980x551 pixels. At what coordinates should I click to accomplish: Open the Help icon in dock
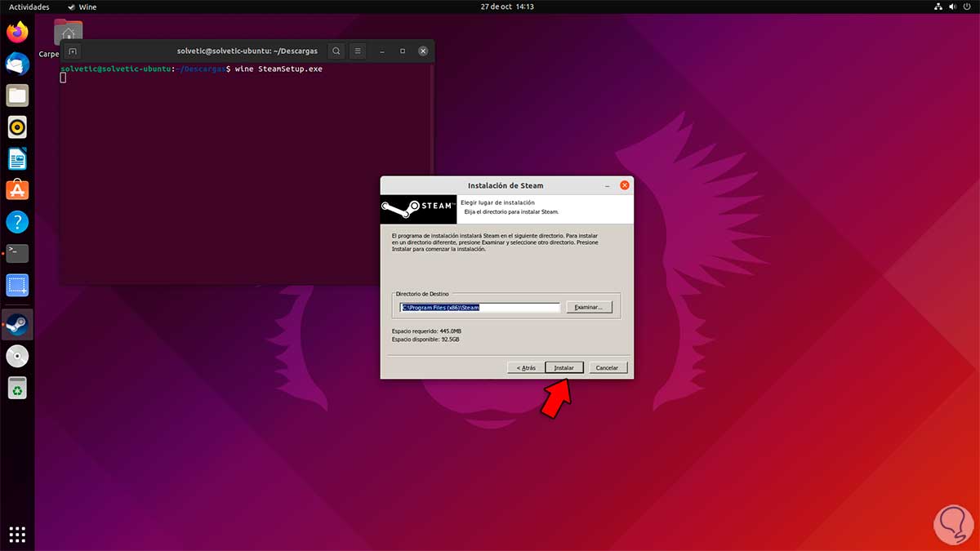[17, 221]
